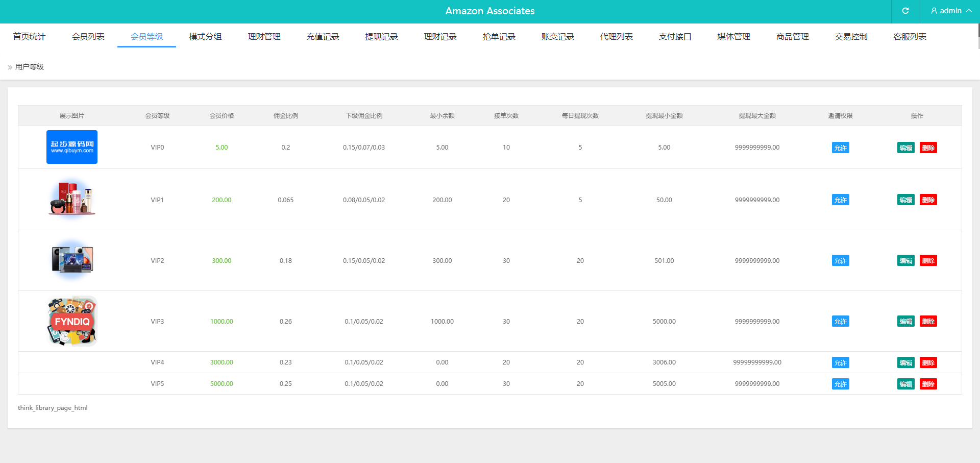This screenshot has height=463, width=980.
Task: Click the VIP0 level image thumbnail
Action: pyautogui.click(x=72, y=147)
